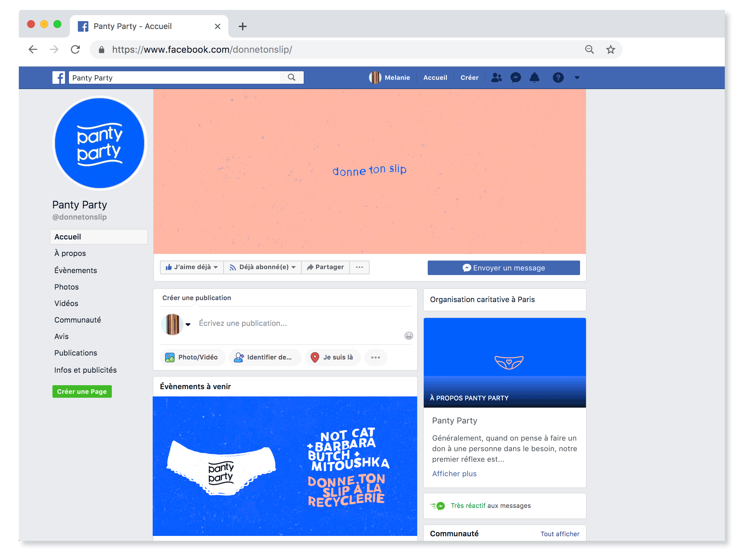740x560 pixels.
Task: Bookmark the page with the star icon
Action: (x=610, y=49)
